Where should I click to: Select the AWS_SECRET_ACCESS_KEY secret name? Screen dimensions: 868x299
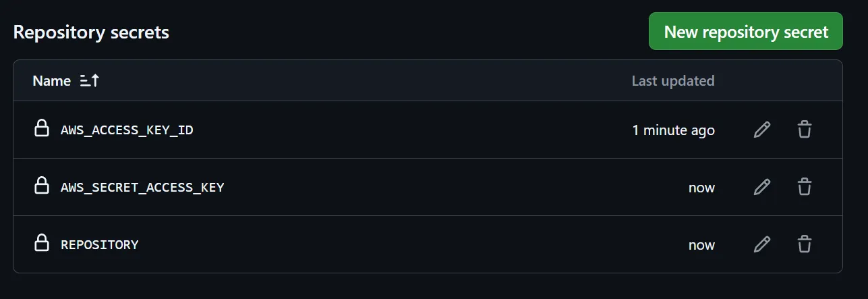pyautogui.click(x=142, y=187)
